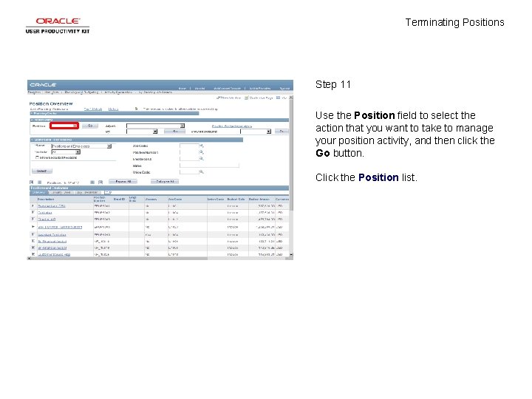Click the small icon before the workspace message
This screenshot has width=532, height=399.
137,109
